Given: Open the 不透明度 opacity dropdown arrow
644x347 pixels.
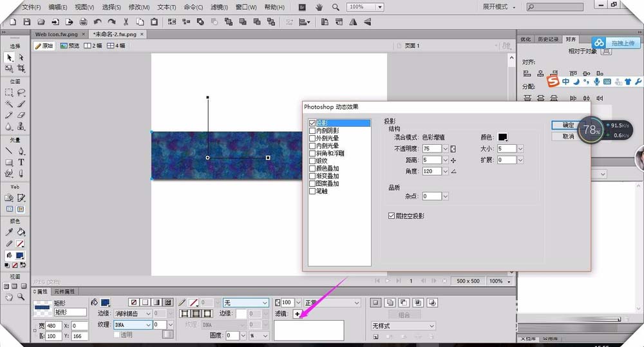Looking at the screenshot, I should [445, 149].
